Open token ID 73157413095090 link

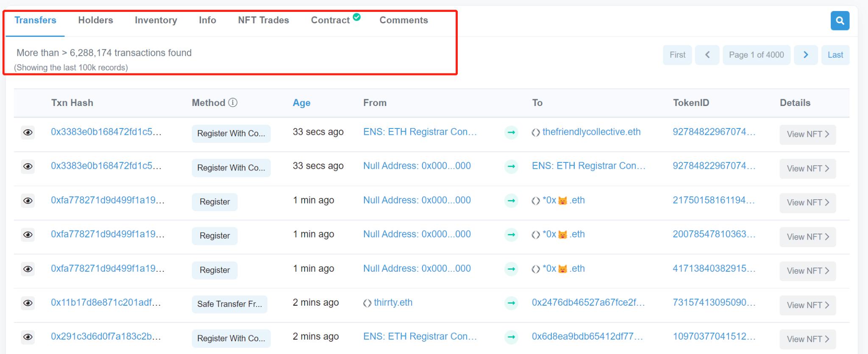pos(714,303)
